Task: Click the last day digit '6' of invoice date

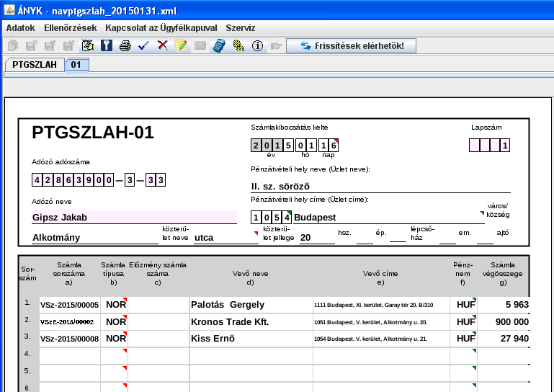Action: (x=334, y=146)
